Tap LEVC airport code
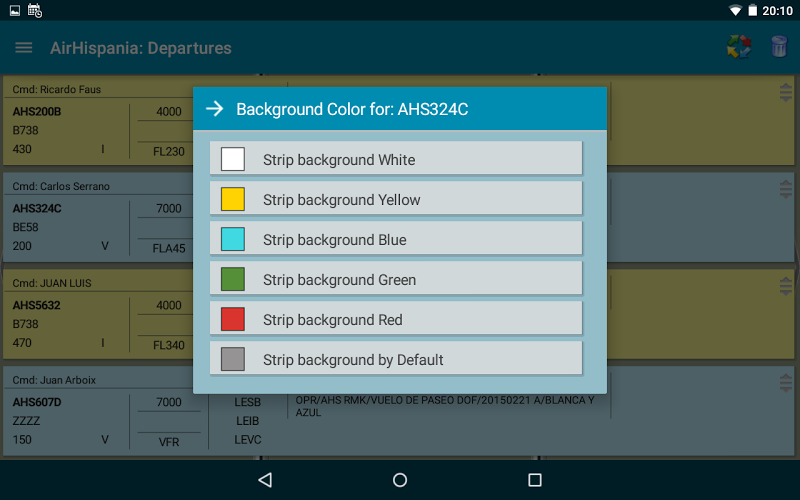800x500 pixels. coord(247,439)
